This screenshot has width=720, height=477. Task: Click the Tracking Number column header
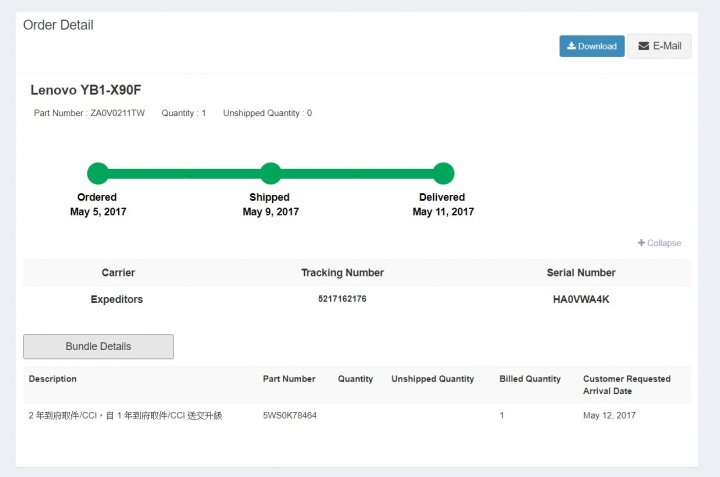pyautogui.click(x=342, y=273)
